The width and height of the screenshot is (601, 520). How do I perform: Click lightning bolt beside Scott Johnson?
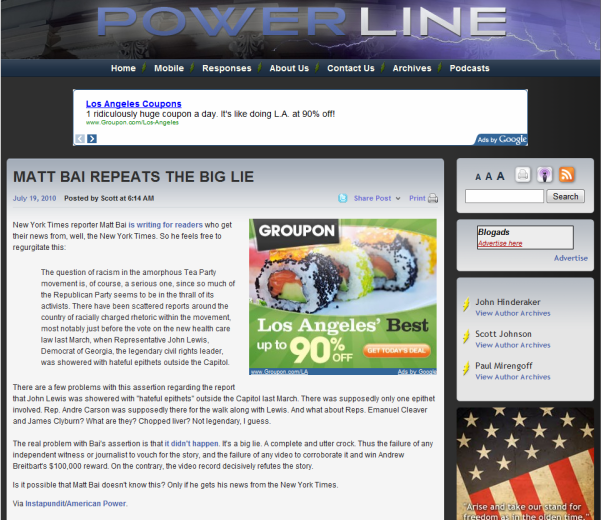466,337
